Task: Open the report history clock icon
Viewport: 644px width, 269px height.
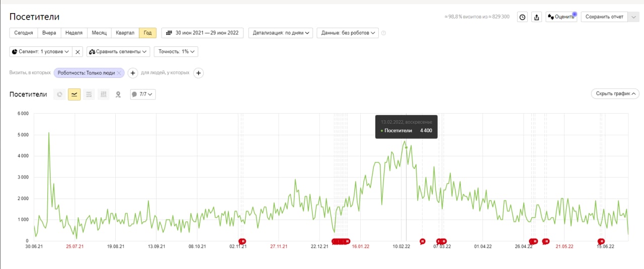Action: point(522,17)
